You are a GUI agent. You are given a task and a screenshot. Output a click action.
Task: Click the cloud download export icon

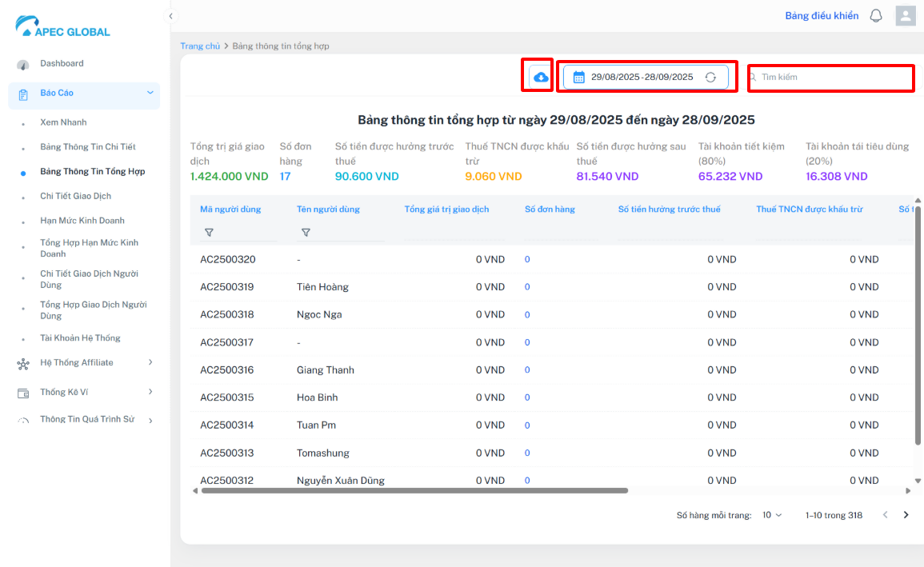[x=541, y=78]
